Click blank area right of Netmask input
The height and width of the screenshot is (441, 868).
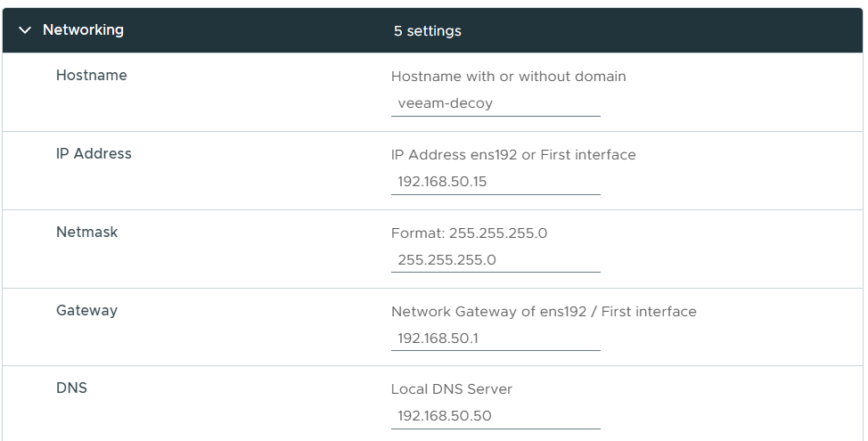coord(731,258)
